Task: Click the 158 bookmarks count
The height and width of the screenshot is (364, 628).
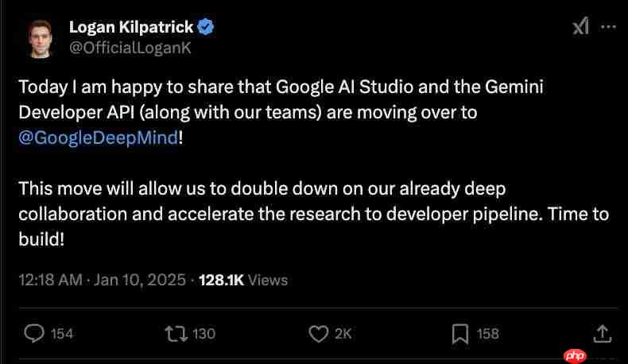Action: click(x=487, y=334)
